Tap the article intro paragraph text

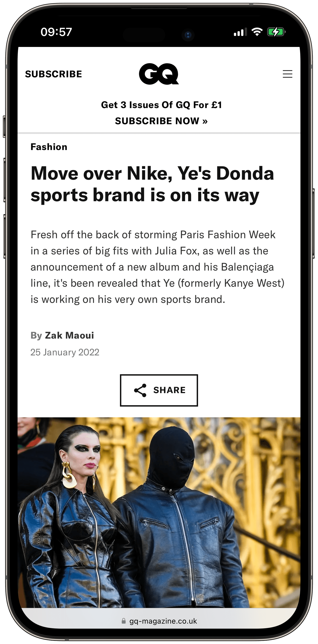157,267
